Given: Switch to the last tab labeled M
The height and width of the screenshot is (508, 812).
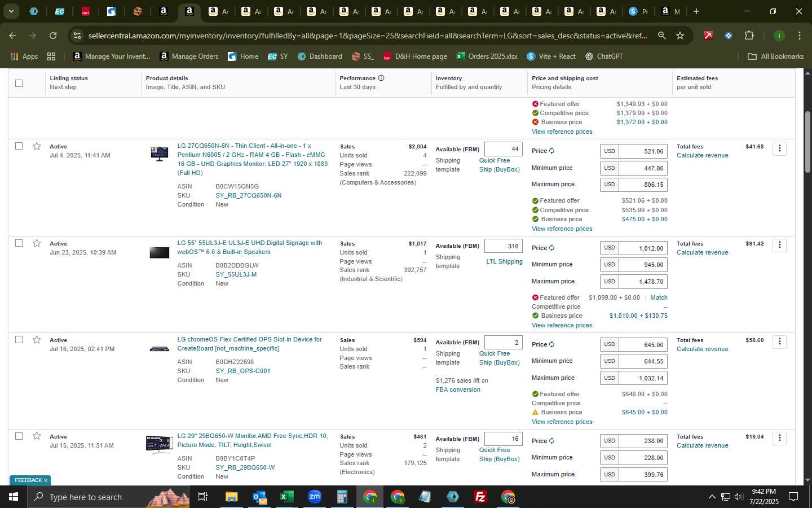Looking at the screenshot, I should (670, 11).
